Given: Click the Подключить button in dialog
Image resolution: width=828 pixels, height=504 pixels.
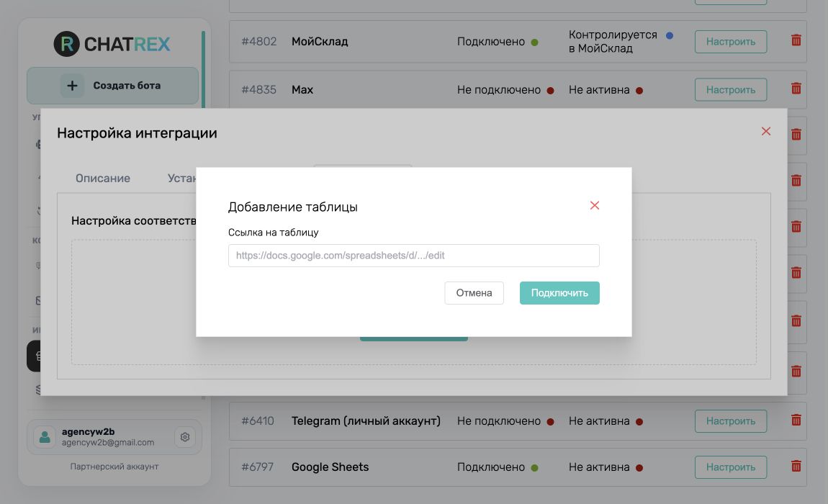Looking at the screenshot, I should tap(559, 292).
